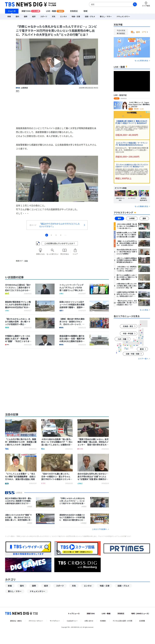Open the 関東 area button
The height and width of the screenshot is (644, 155).
point(142,349)
